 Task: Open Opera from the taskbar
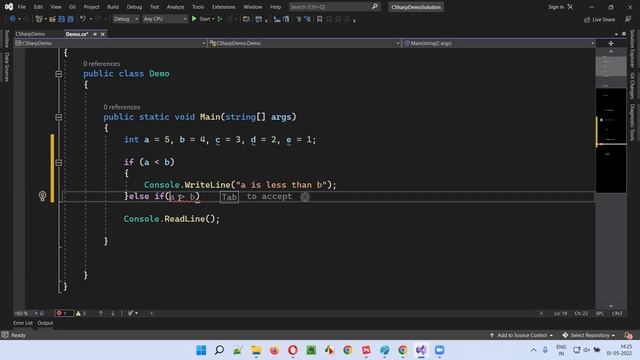tap(293, 350)
